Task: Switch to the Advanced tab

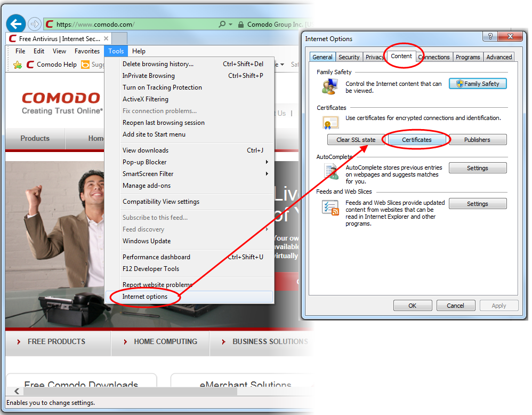Action: point(499,57)
